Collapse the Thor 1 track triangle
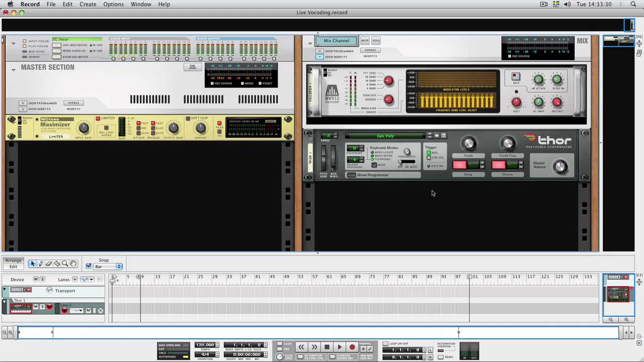 [x=5, y=301]
